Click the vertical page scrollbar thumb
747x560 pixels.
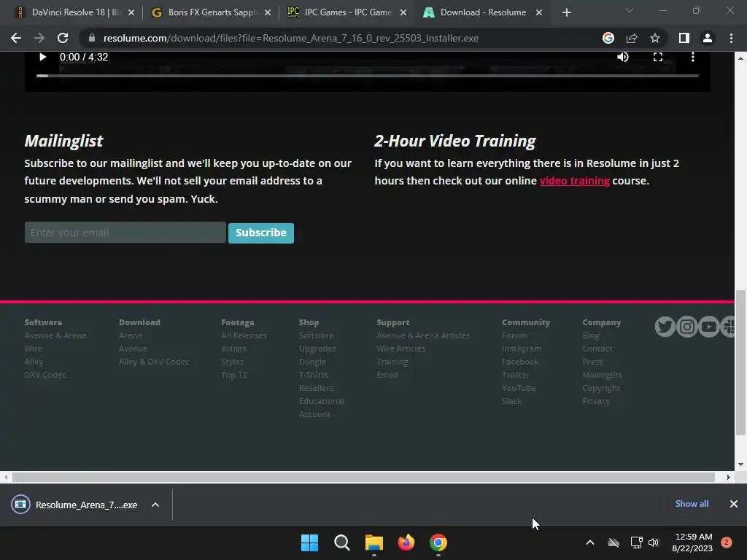(741, 363)
